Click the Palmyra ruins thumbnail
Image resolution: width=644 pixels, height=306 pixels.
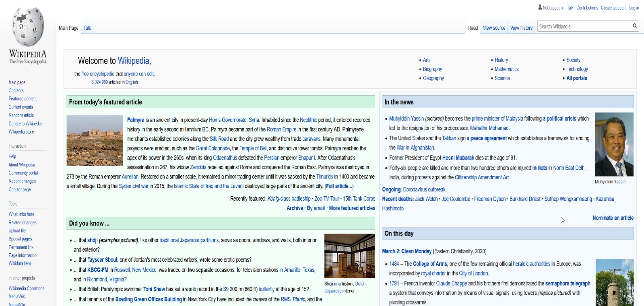(x=95, y=140)
